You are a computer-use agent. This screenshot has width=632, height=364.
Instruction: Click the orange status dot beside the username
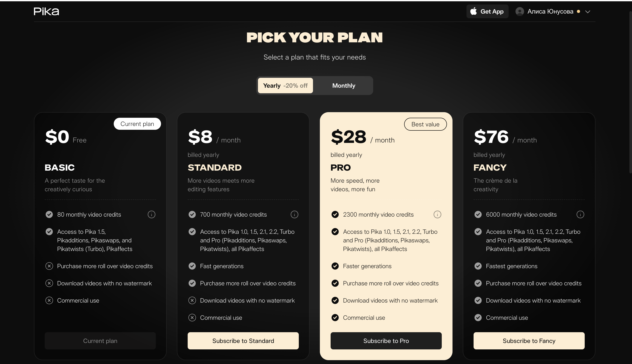tap(578, 12)
